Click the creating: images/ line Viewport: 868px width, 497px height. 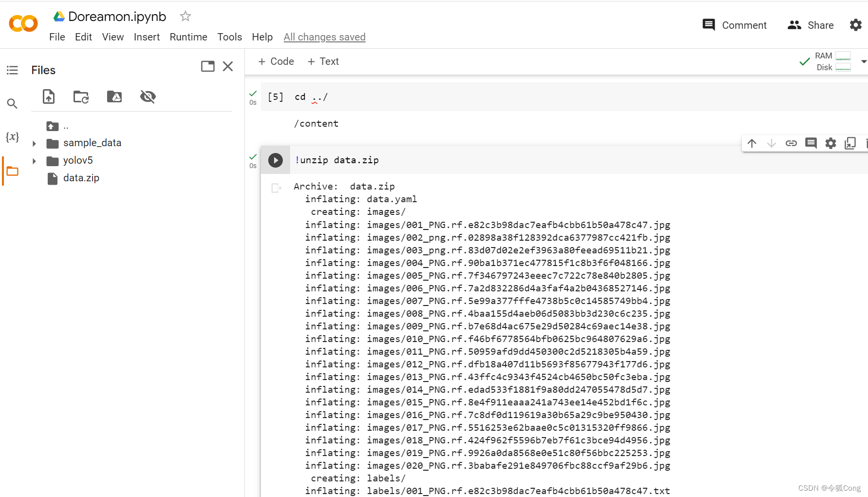[358, 212]
